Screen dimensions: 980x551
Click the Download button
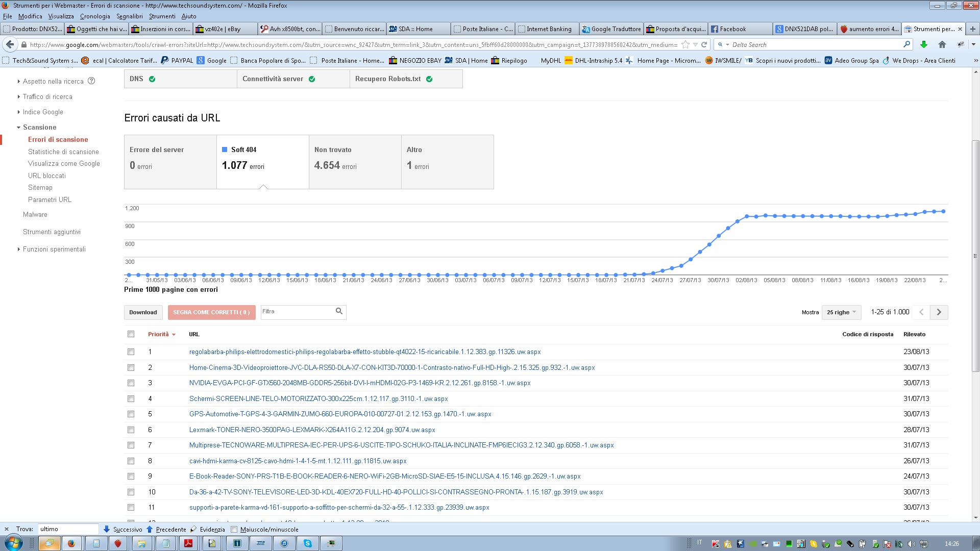(143, 312)
